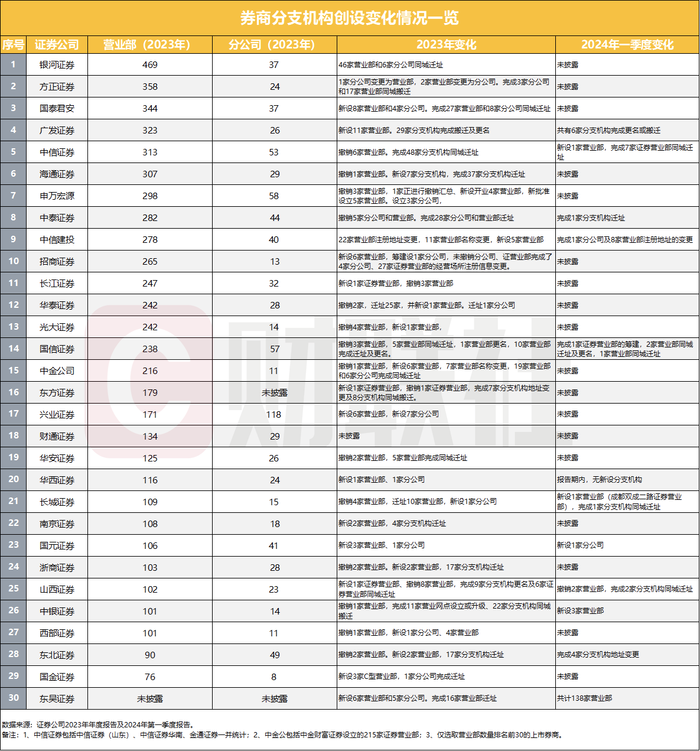700x751 pixels.
Task: Click the 中泰证券 company cell
Action: tap(57, 218)
